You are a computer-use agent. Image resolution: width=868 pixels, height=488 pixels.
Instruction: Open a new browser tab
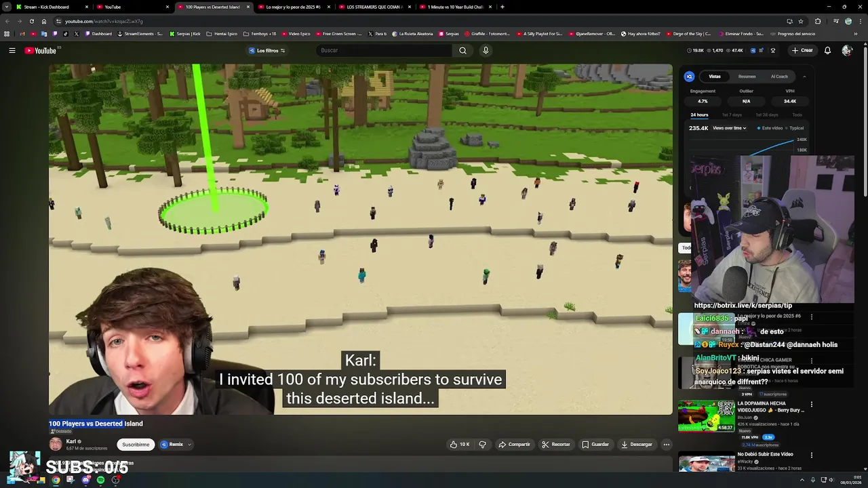point(502,7)
